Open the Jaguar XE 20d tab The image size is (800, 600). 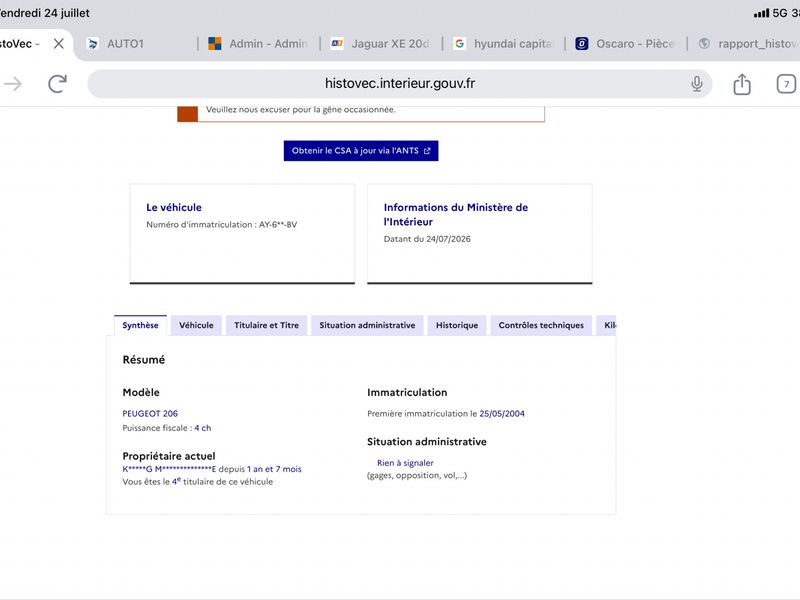(x=381, y=44)
